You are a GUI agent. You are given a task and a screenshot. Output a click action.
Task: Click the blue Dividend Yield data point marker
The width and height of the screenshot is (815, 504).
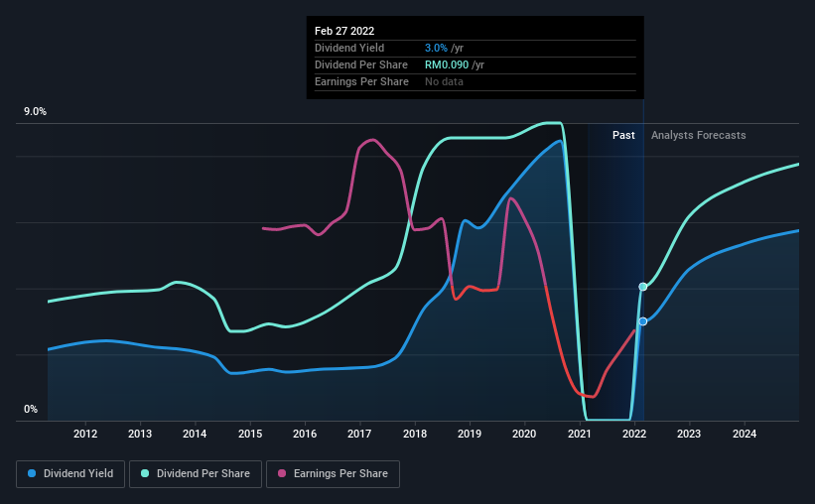click(643, 321)
